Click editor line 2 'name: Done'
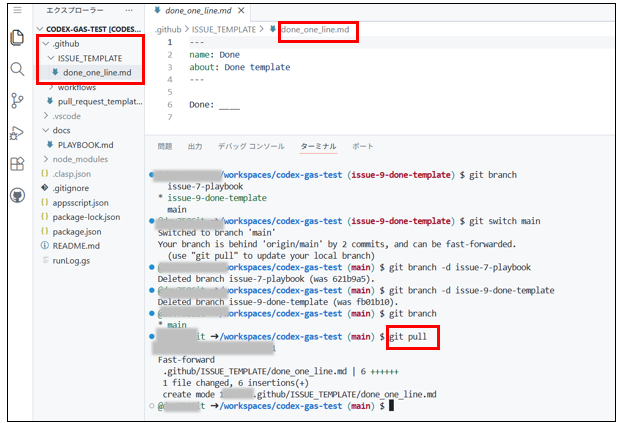This screenshot has width=618, height=423. 214,55
